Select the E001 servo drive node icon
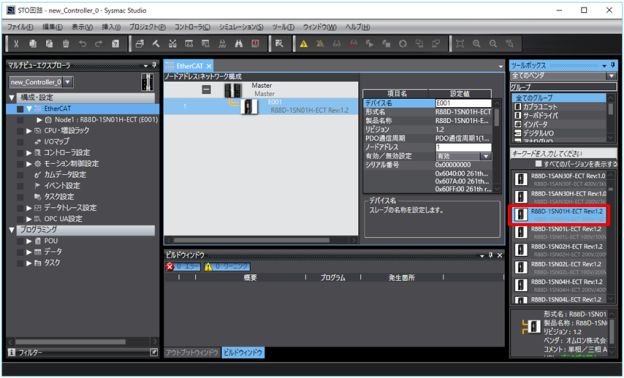The image size is (624, 378). pyautogui.click(x=249, y=107)
